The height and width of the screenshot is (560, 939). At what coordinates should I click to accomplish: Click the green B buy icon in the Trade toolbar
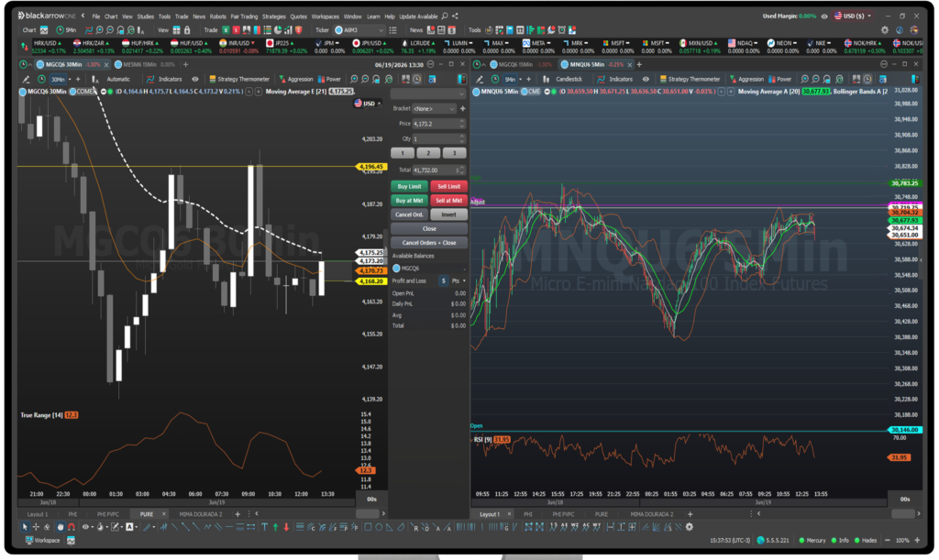pos(226,30)
